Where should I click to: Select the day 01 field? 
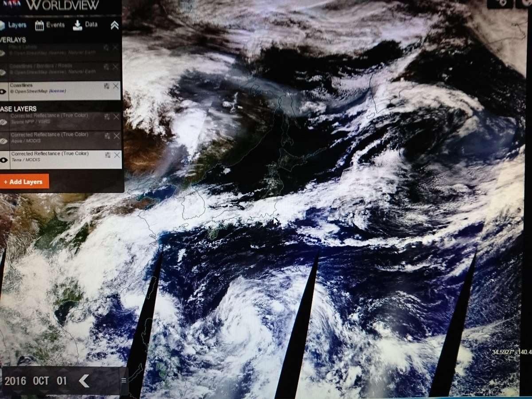(x=61, y=381)
